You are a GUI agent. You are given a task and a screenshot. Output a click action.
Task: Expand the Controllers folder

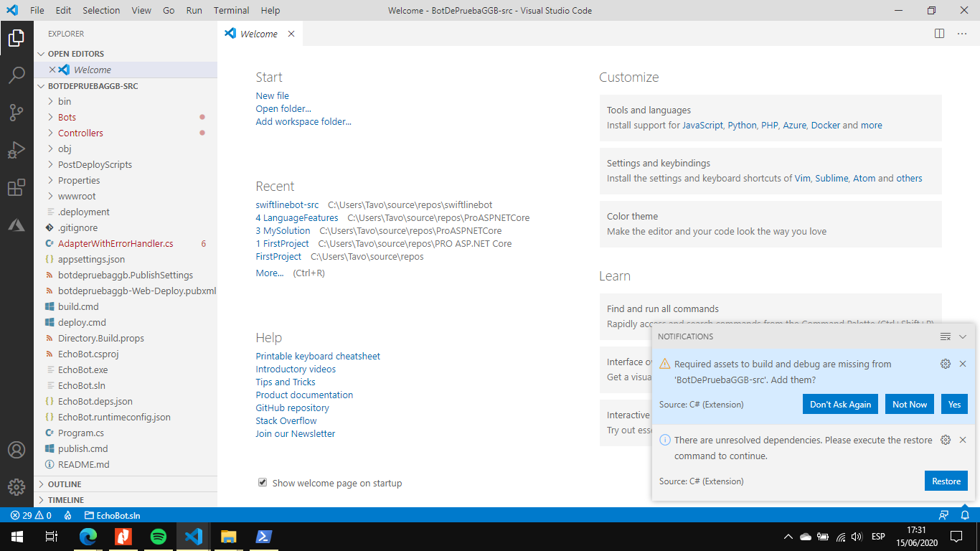pos(125,133)
